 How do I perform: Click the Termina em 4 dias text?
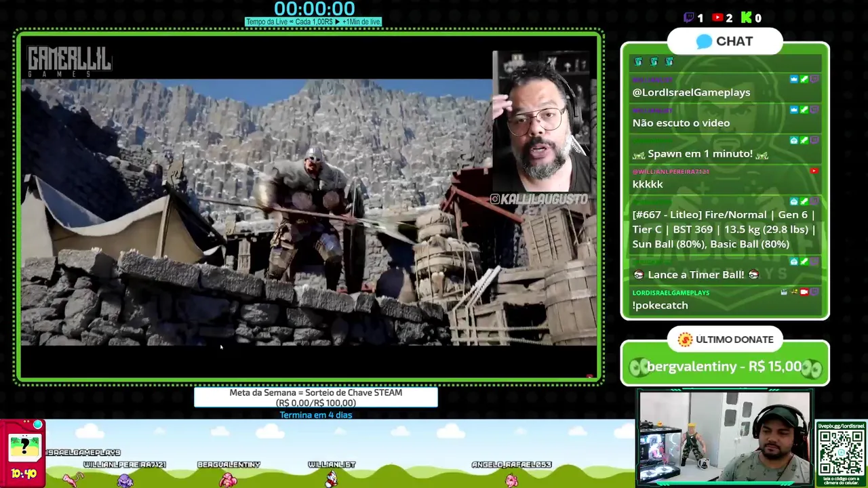point(315,415)
